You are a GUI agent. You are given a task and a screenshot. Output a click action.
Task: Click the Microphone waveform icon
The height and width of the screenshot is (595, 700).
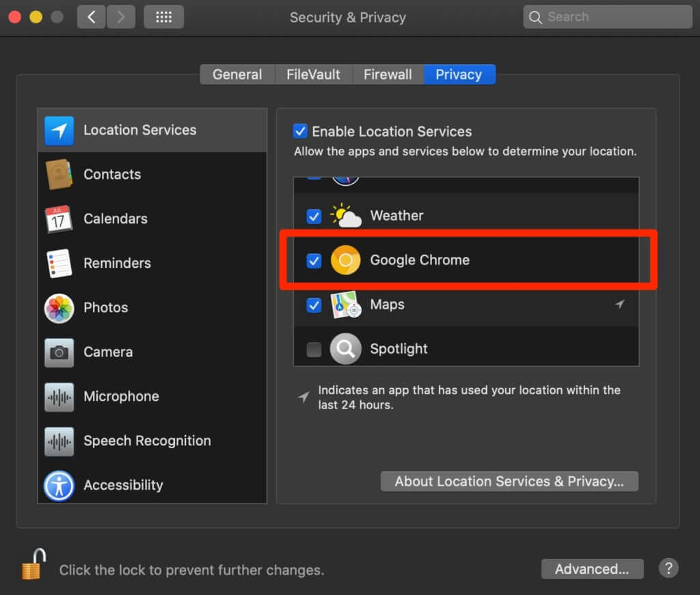coord(59,397)
